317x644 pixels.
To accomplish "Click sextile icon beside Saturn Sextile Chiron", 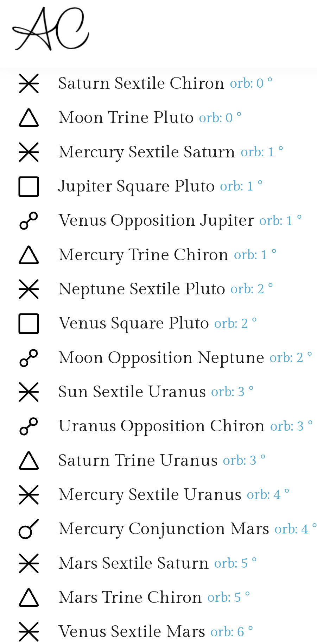I will coord(28,83).
